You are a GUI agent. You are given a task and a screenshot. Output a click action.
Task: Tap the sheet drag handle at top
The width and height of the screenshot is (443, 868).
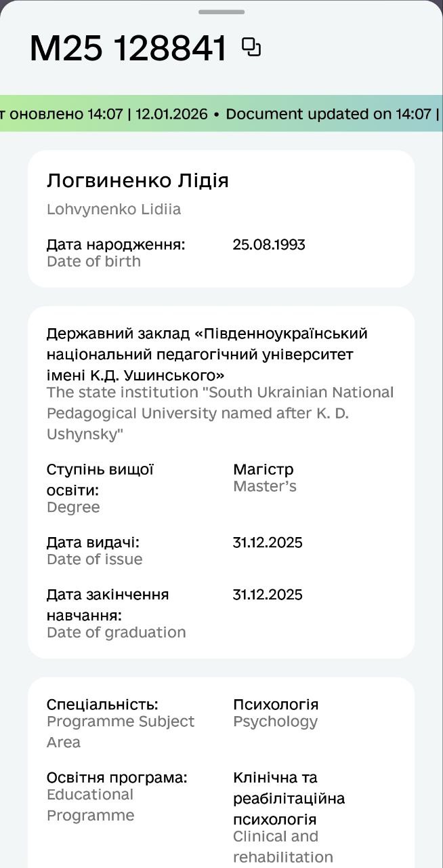(x=221, y=12)
